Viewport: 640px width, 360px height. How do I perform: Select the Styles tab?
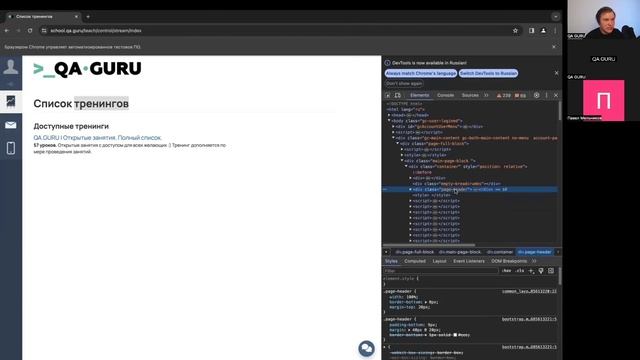[x=391, y=261]
